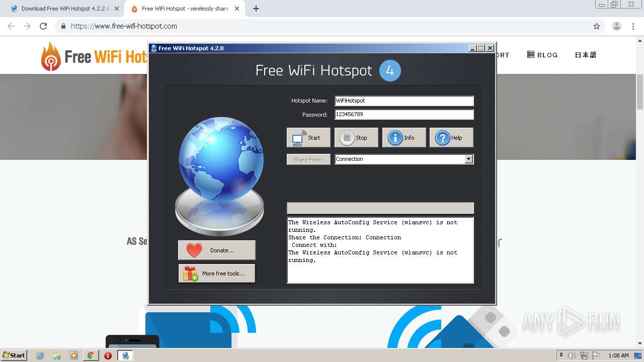Bookmark this page with the star
This screenshot has width=644, height=362.
597,26
